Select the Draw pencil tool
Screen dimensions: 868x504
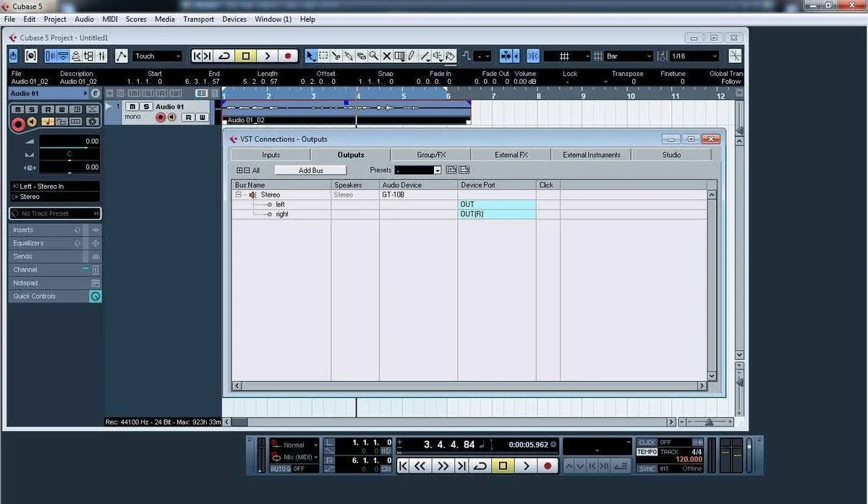coord(412,56)
